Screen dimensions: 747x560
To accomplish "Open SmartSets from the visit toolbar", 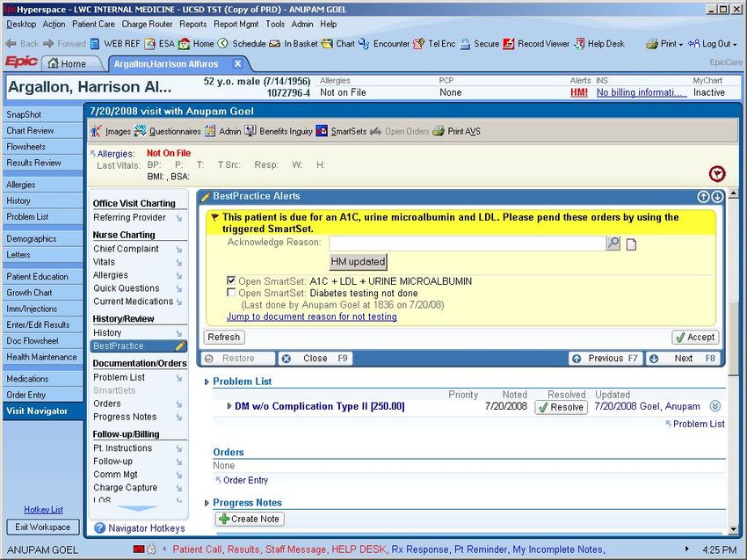I will (x=341, y=131).
